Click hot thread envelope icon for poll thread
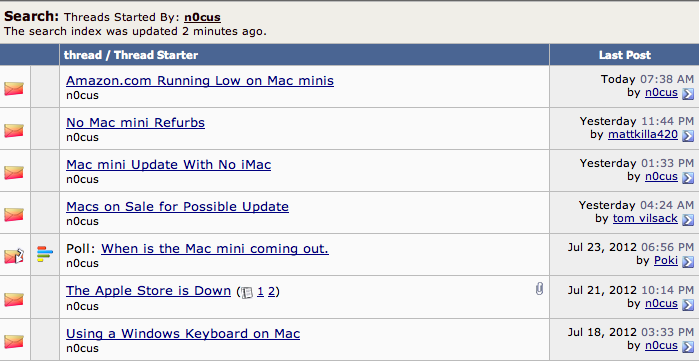Screen dimensions: 699x361 click(x=14, y=255)
